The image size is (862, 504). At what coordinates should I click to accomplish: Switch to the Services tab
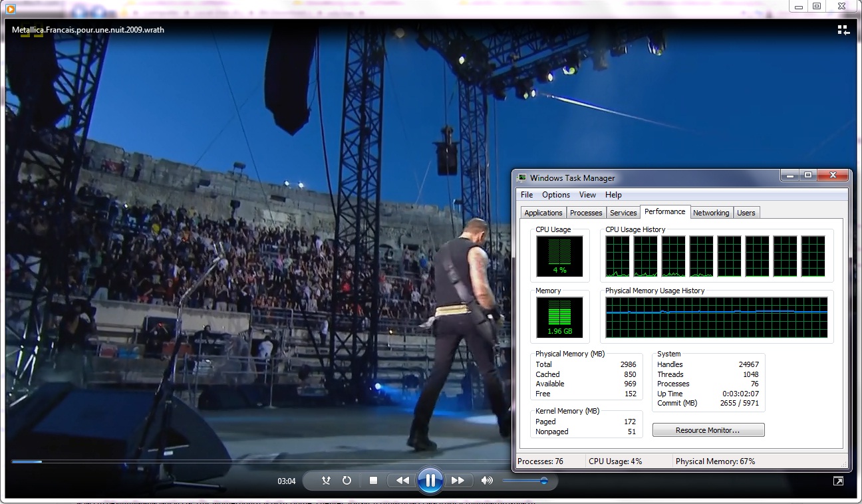[x=623, y=213]
